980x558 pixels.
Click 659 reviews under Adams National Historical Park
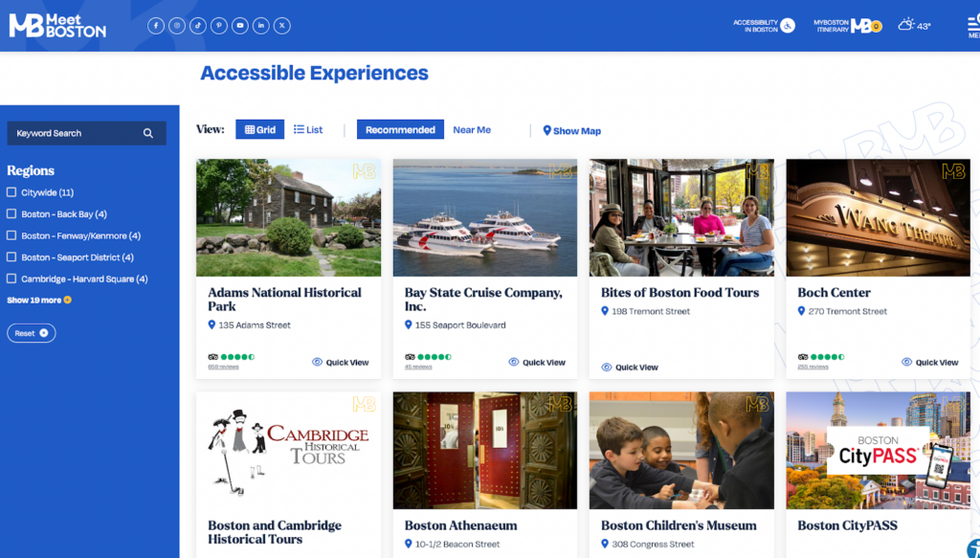tap(223, 367)
